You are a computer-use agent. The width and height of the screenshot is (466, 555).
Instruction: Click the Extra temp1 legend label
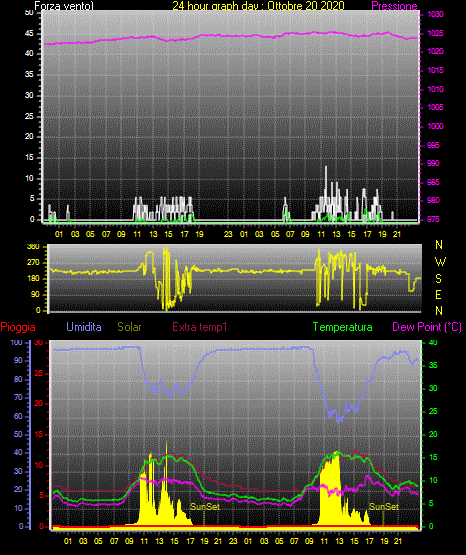[200, 327]
